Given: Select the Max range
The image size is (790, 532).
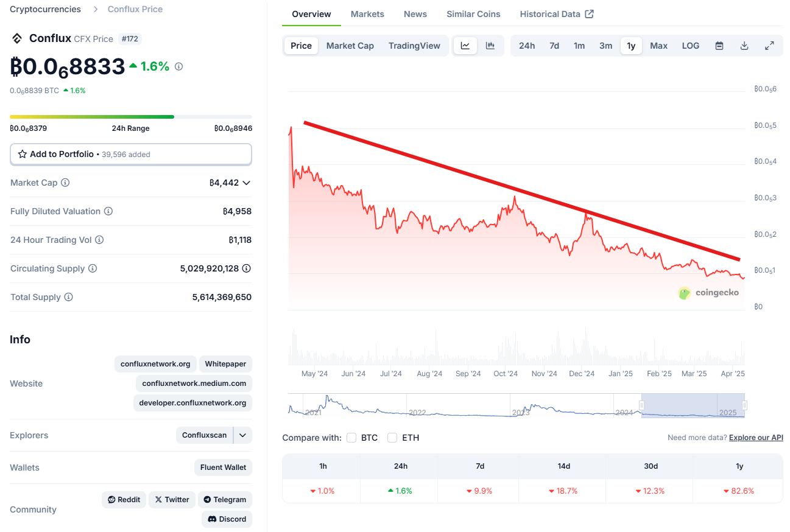Looking at the screenshot, I should pyautogui.click(x=659, y=46).
